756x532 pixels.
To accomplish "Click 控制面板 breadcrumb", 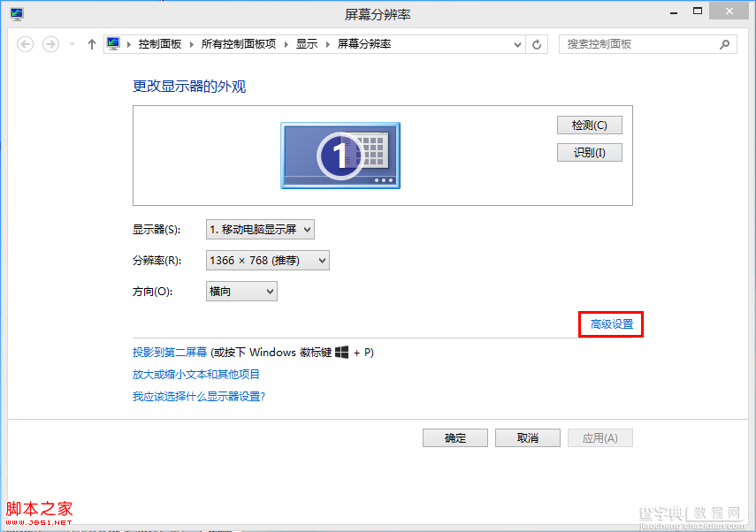I will [x=159, y=44].
